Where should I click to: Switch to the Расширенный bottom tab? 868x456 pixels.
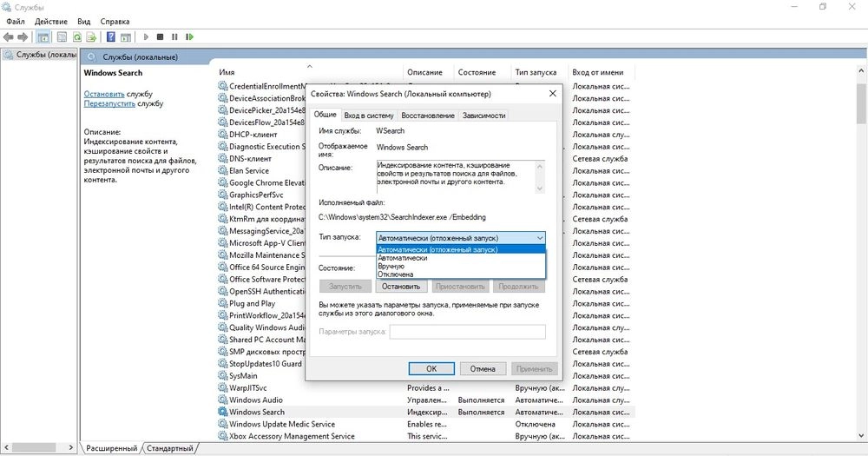point(111,448)
